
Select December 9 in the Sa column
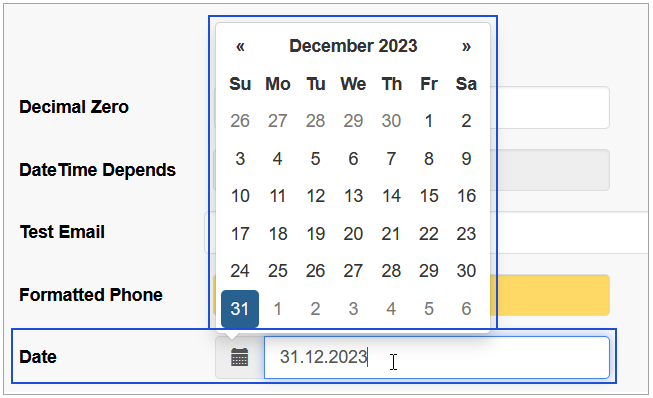pos(466,159)
